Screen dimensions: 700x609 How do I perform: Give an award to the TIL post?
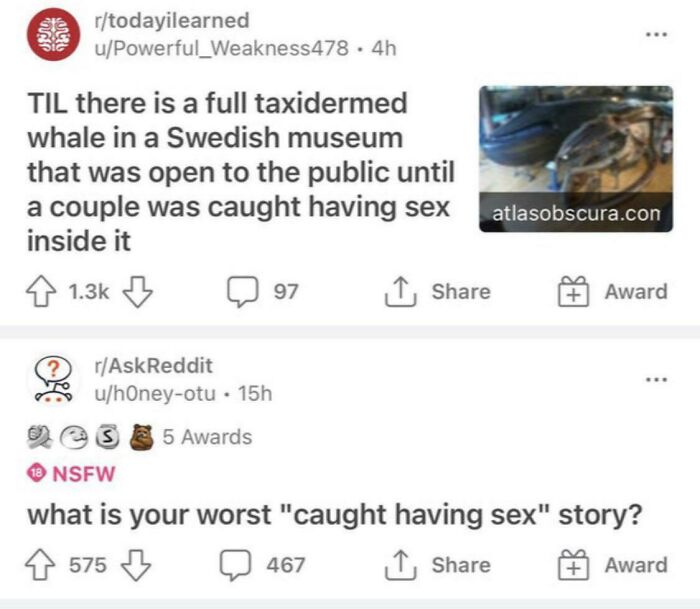pos(612,292)
